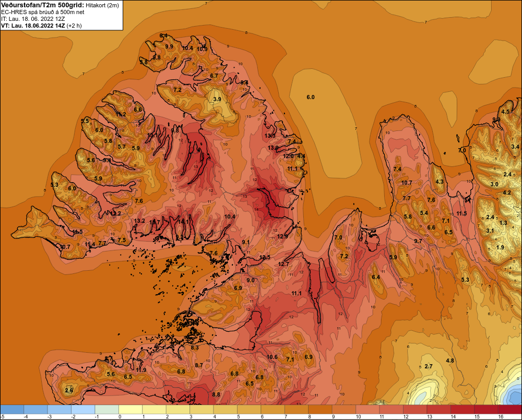Click the '3.1' temperature label

tap(490, 231)
